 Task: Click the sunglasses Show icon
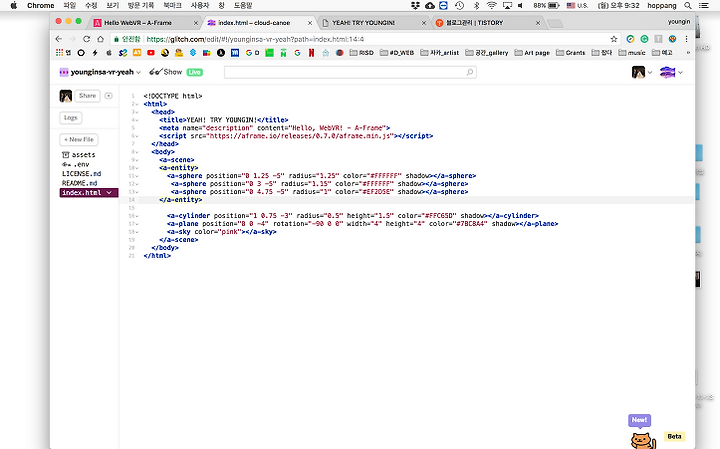point(155,72)
